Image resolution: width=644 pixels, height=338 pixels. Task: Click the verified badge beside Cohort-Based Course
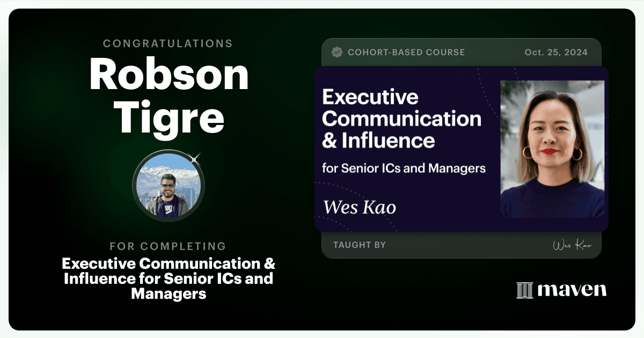[x=337, y=52]
